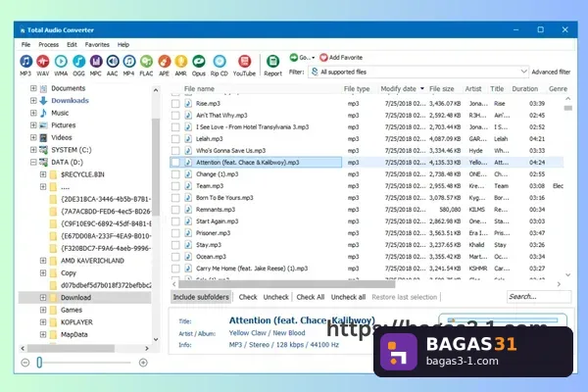The height and width of the screenshot is (392, 588).
Task: Click the Uncheck button
Action: [x=276, y=297]
